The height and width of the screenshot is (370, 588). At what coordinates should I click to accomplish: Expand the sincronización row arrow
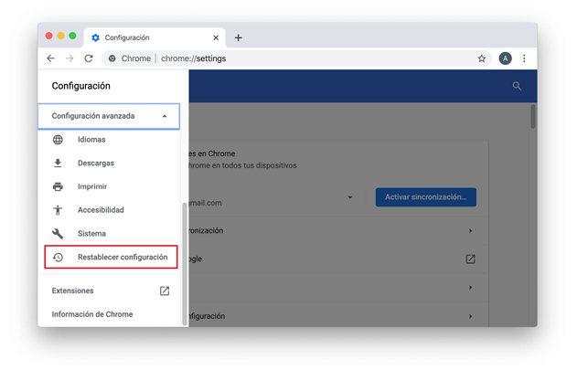[470, 231]
